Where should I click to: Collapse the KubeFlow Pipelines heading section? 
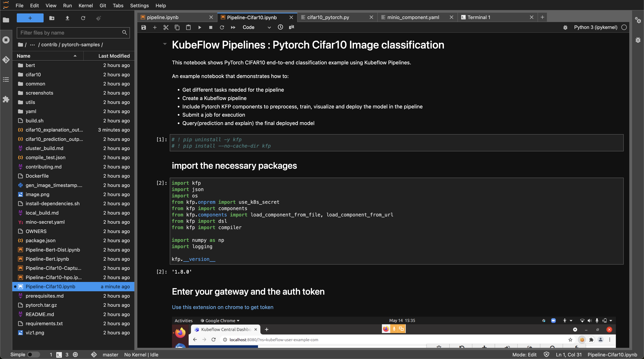click(165, 44)
